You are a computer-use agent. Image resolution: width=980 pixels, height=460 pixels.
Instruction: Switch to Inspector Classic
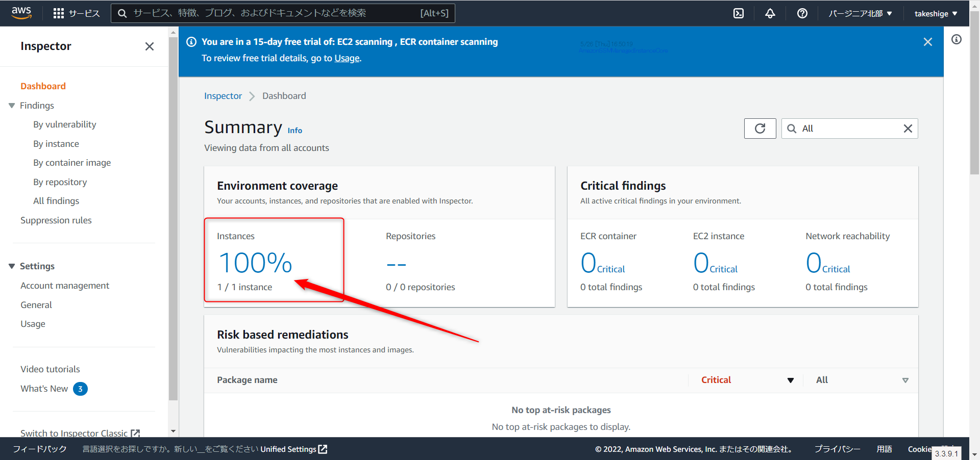80,433
